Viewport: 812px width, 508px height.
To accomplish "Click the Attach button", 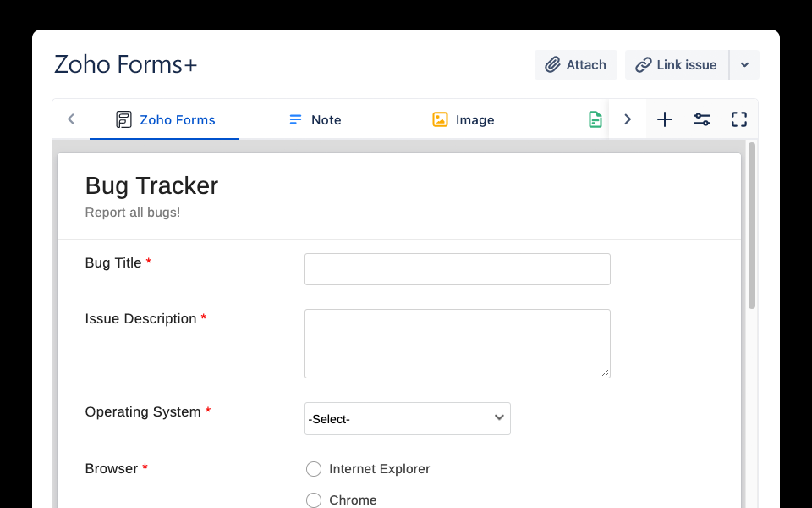I will [575, 64].
